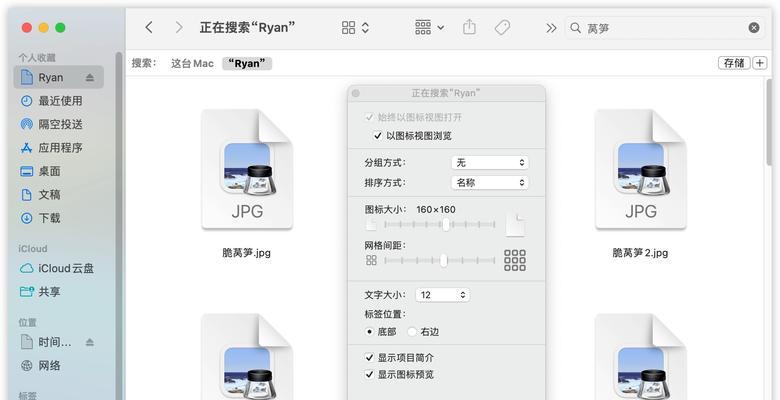780x400 pixels.
Task: Open 文稿 in the sidebar
Action: coord(59,194)
